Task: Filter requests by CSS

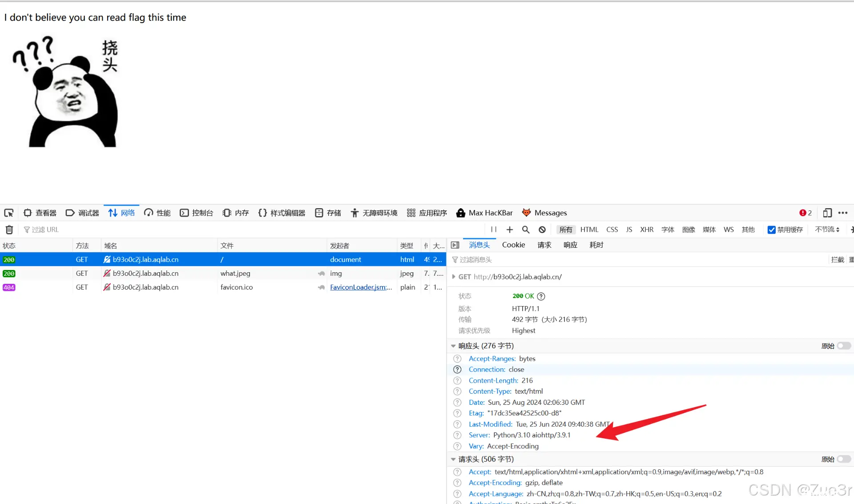Action: pos(612,230)
